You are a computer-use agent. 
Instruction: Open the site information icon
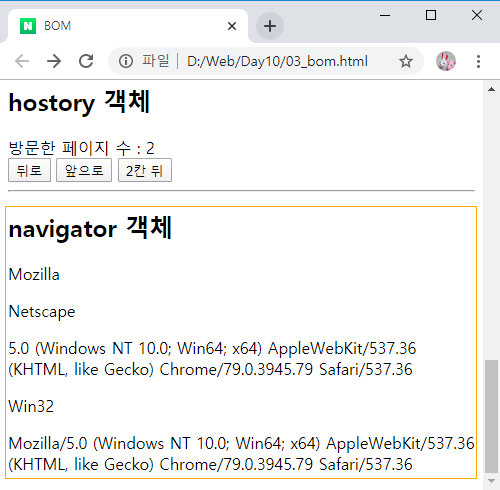[126, 61]
